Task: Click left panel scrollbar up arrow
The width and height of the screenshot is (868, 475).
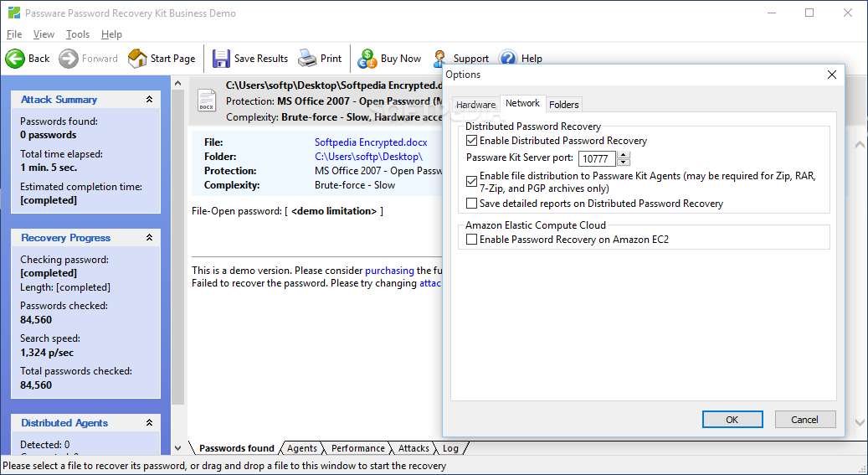Action: [177, 84]
